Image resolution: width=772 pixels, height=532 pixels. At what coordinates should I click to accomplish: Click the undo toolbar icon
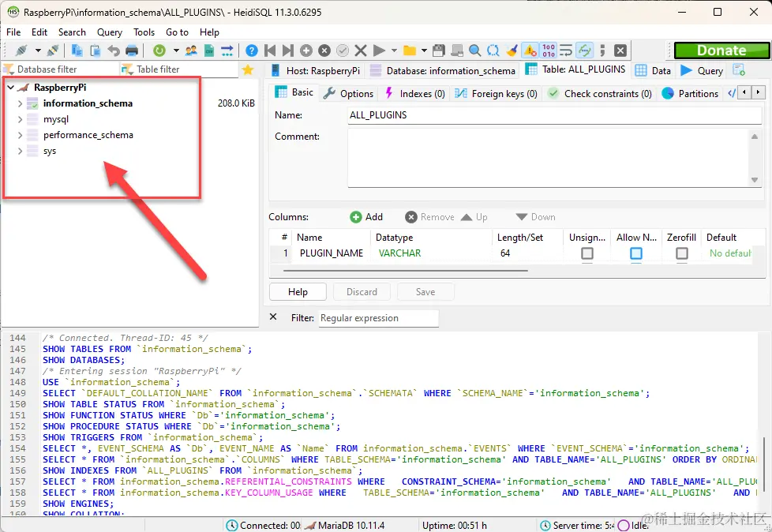click(x=114, y=51)
